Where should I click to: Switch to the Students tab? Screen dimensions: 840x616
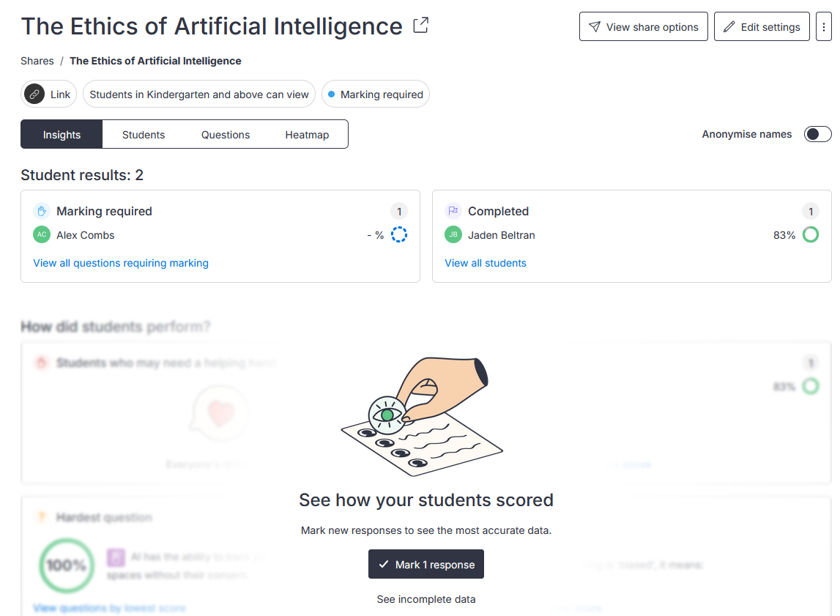pyautogui.click(x=144, y=135)
